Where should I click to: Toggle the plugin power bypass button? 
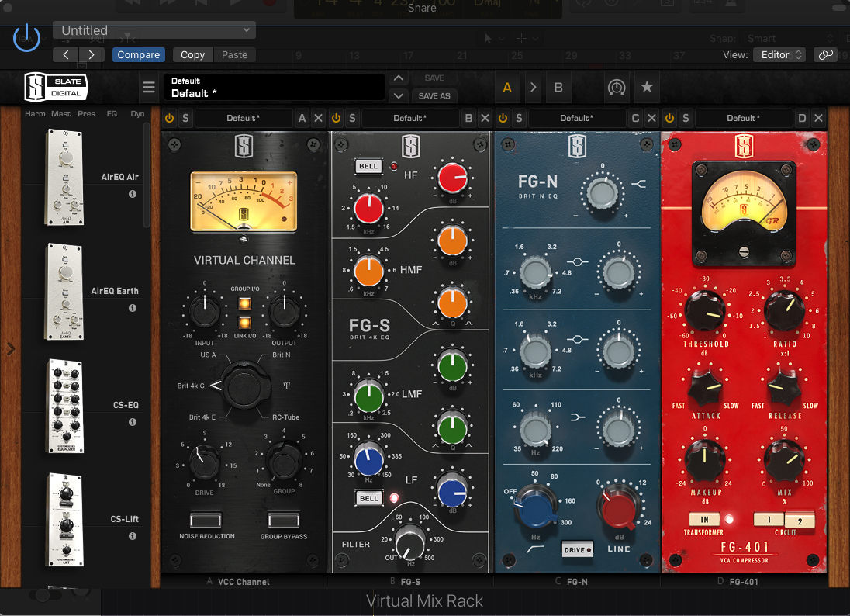pos(26,38)
